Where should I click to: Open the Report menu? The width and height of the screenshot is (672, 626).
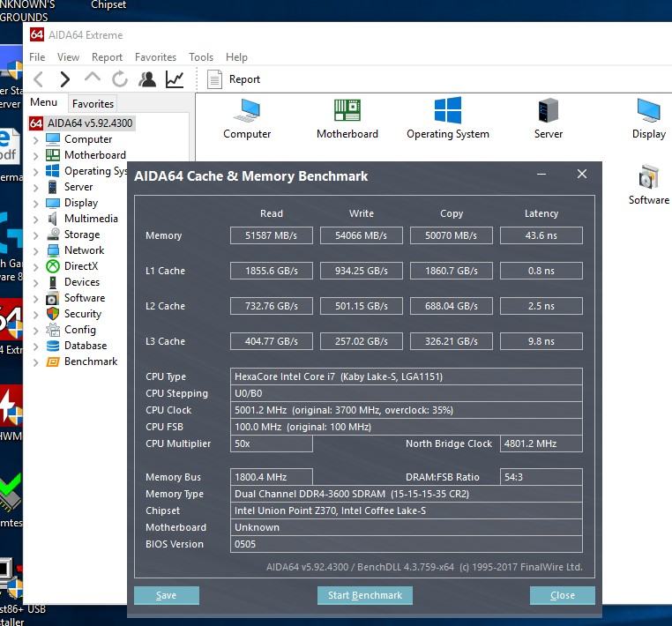pos(107,57)
